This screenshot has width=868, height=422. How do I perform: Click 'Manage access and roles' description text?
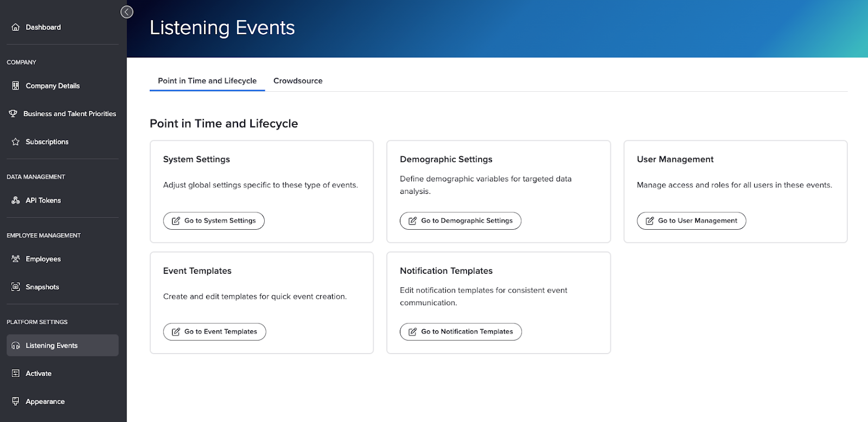coord(734,185)
